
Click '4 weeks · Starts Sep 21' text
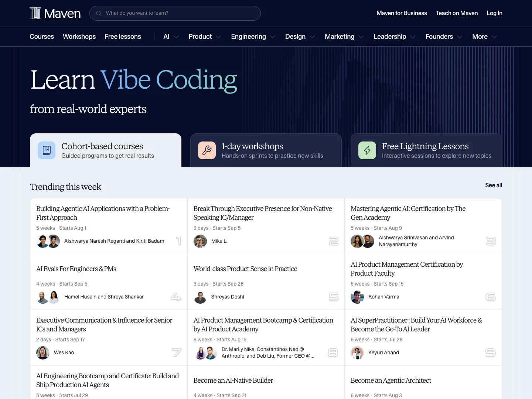220,396
